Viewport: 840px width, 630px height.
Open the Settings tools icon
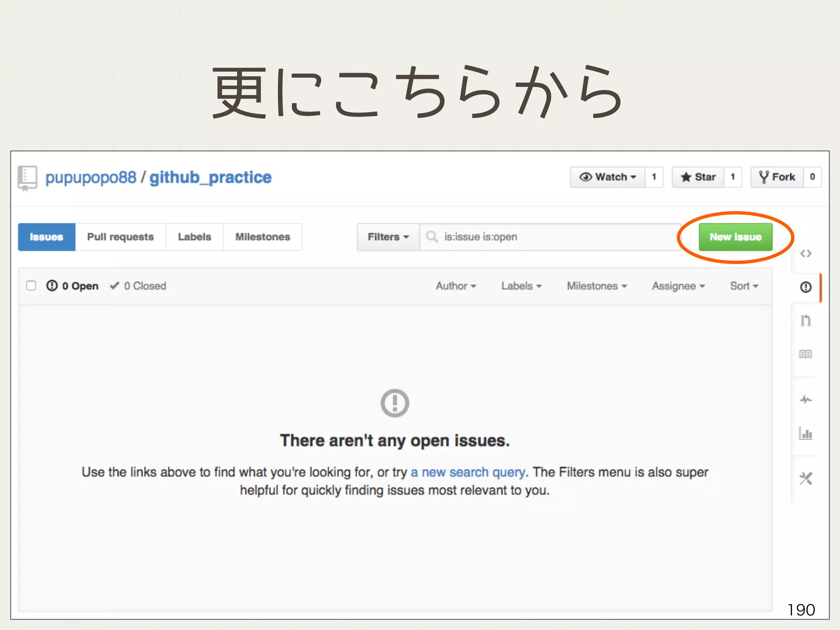coord(806,478)
